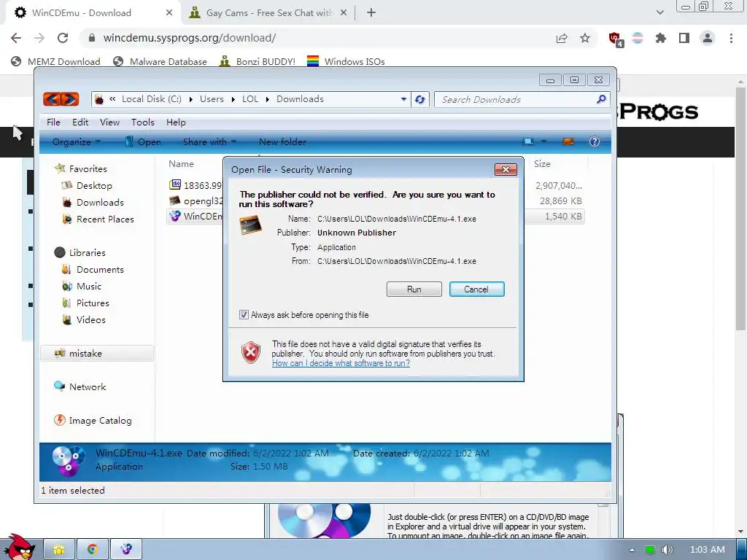This screenshot has width=747, height=560.
Task: Select Recent Places in the navigation pane
Action: [x=105, y=219]
